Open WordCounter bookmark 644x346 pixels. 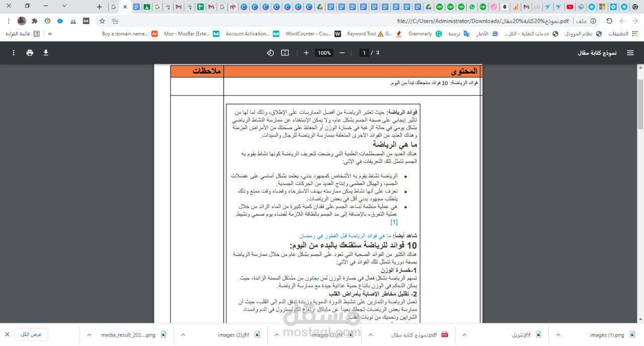tap(312, 34)
